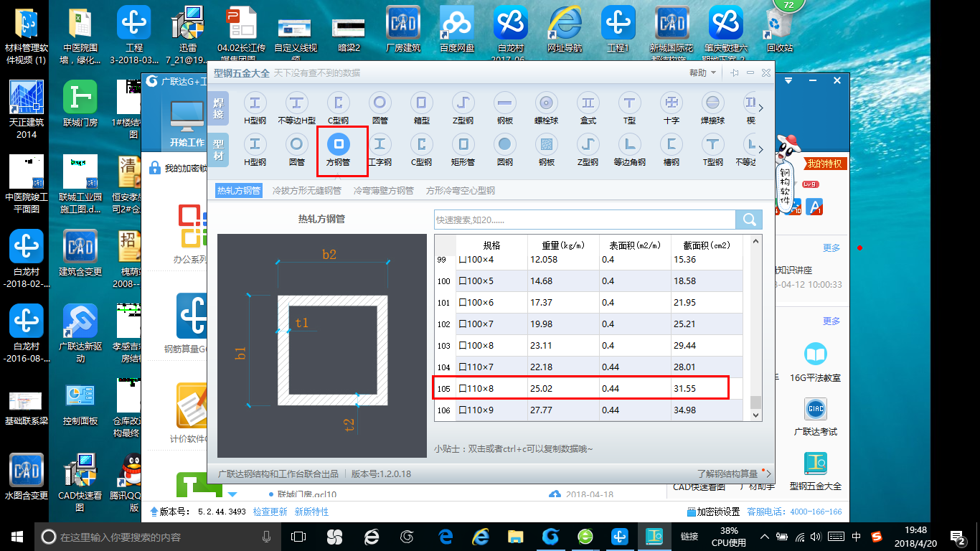The width and height of the screenshot is (980, 551).
Task: Choose 盒式 welded section icon
Action: [x=588, y=109]
